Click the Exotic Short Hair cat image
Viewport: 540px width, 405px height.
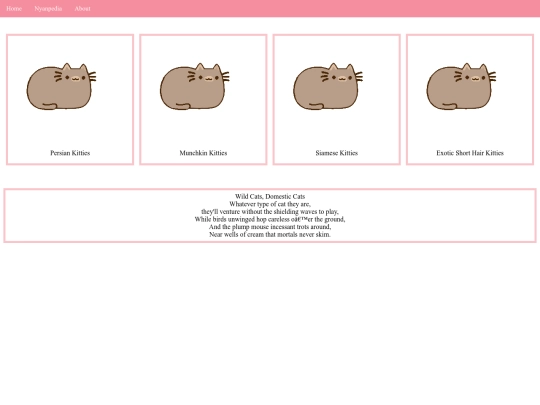tap(461, 86)
